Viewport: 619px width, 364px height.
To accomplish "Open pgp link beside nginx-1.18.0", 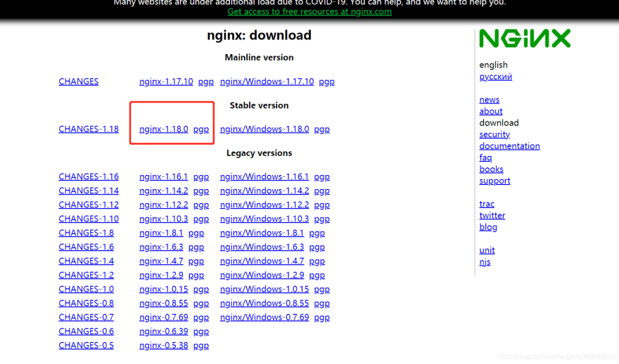I will coord(201,130).
